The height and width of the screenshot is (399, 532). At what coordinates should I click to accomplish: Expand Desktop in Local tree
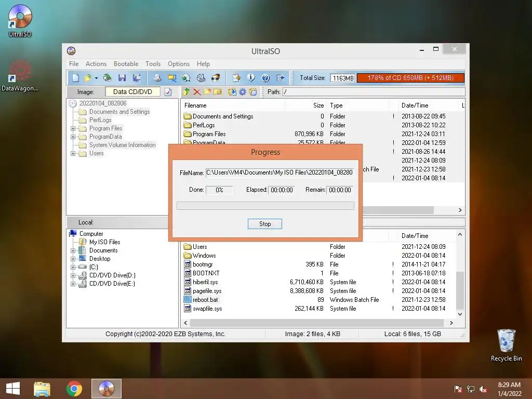pos(73,259)
